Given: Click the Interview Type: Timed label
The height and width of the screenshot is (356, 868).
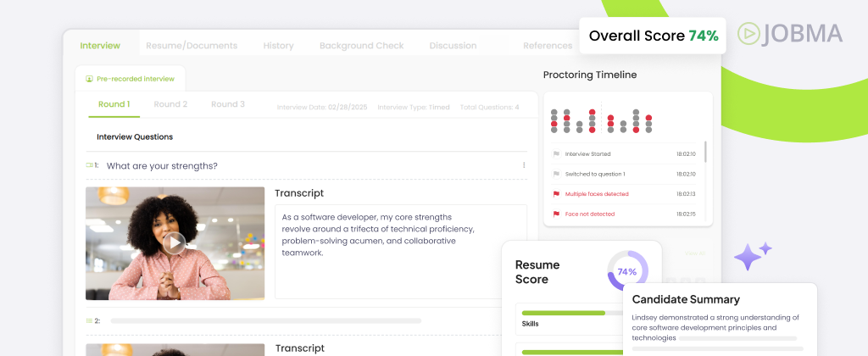Looking at the screenshot, I should click(x=414, y=108).
